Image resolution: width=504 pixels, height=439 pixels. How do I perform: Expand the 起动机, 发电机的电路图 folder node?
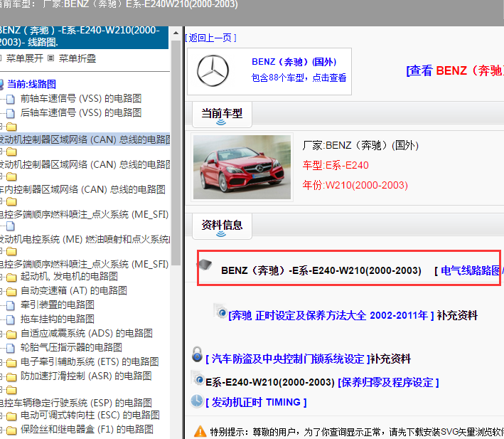pos(1,277)
